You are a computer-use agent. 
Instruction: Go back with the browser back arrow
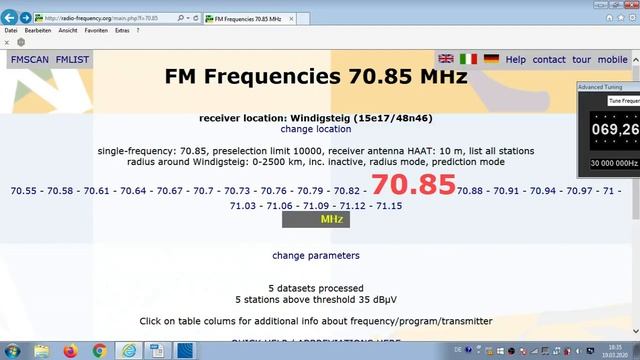pyautogui.click(x=9, y=18)
